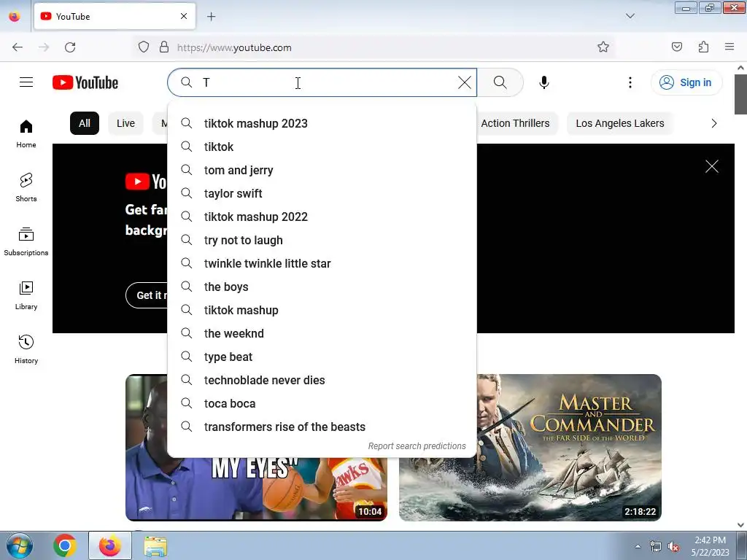Viewport: 747px width, 560px height.
Task: Click the muted volume tray icon
Action: click(673, 547)
